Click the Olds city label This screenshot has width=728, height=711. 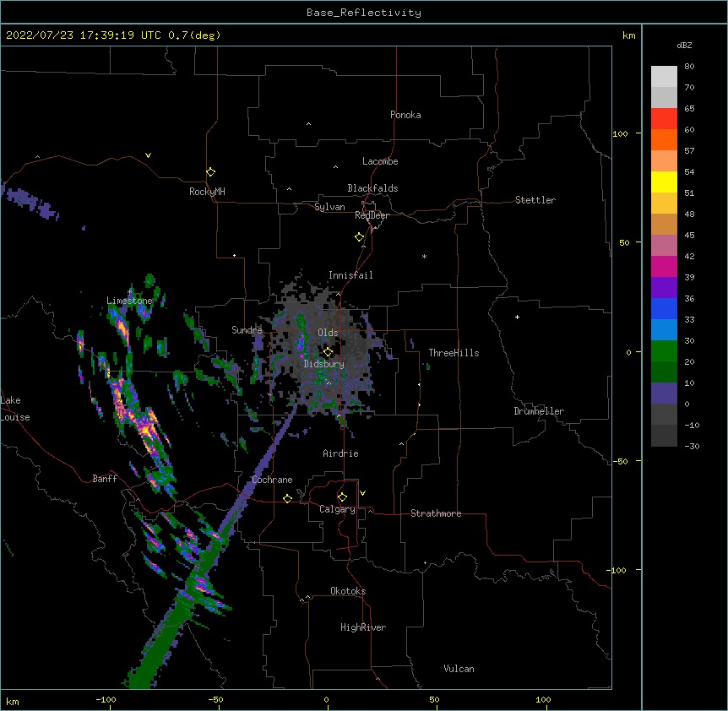pyautogui.click(x=328, y=333)
